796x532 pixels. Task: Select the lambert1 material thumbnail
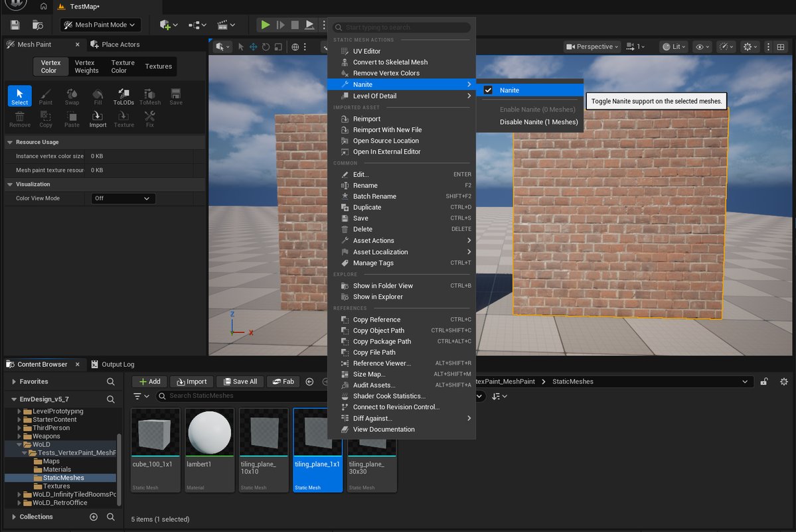click(x=209, y=432)
